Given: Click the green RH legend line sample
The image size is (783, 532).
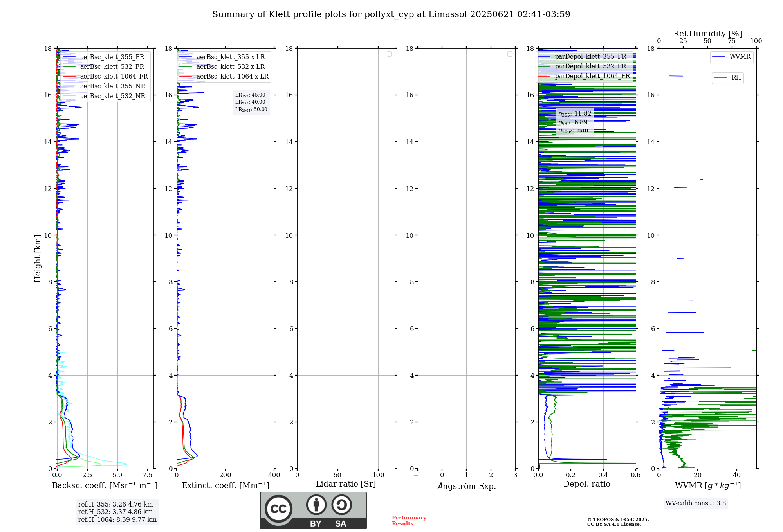Looking at the screenshot, I should [x=720, y=78].
